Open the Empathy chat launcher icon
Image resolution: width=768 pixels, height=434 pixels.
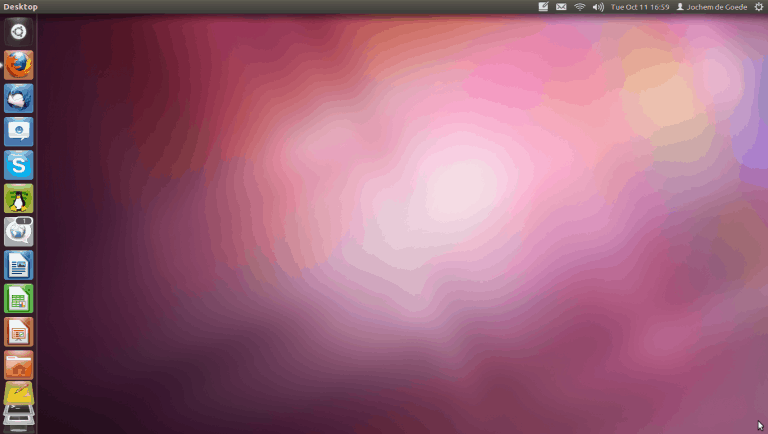pos(19,132)
